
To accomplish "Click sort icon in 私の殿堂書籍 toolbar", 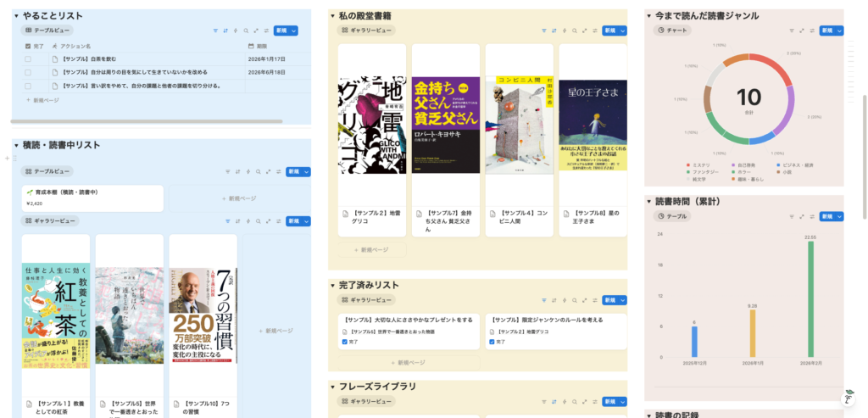I will [x=553, y=31].
